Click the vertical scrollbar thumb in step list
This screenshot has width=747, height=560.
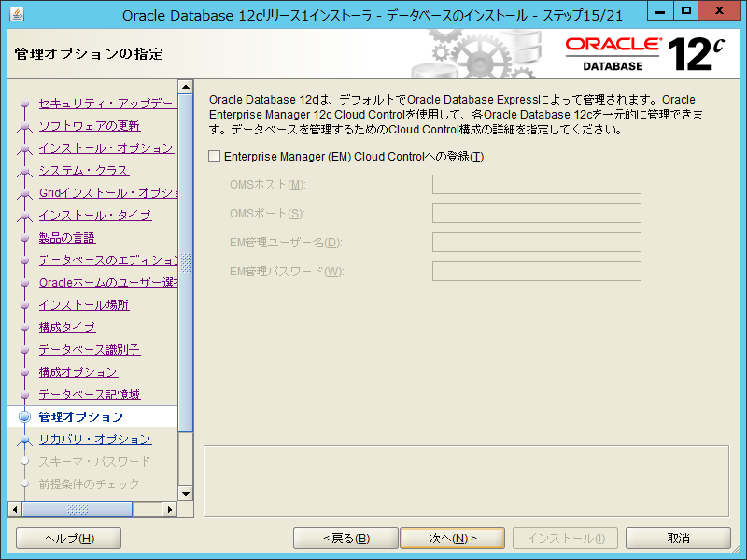point(185,280)
